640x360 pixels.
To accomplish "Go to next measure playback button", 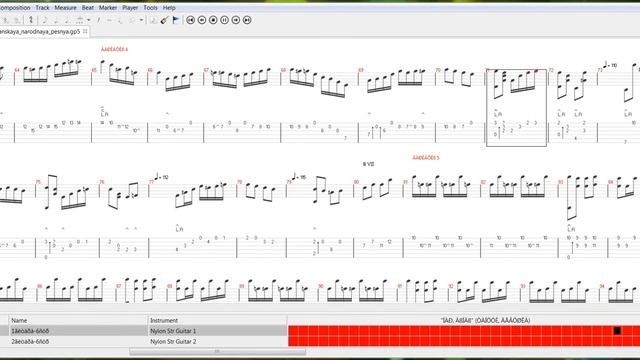I will point(236,20).
